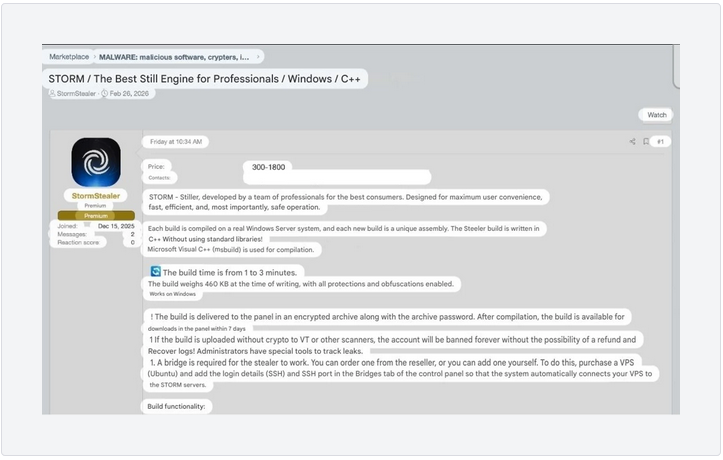This screenshot has height=460, width=723.
Task: Open the #1 post number link
Action: (x=661, y=142)
